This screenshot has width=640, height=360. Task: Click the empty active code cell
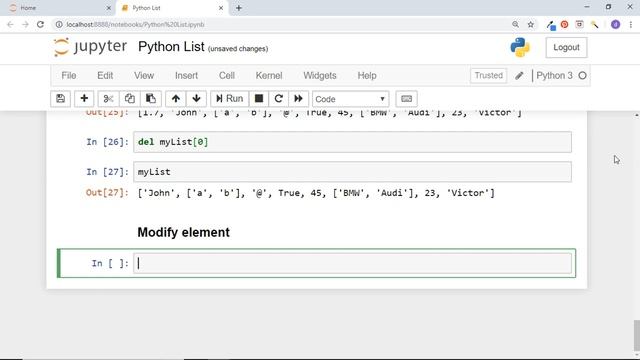point(353,263)
